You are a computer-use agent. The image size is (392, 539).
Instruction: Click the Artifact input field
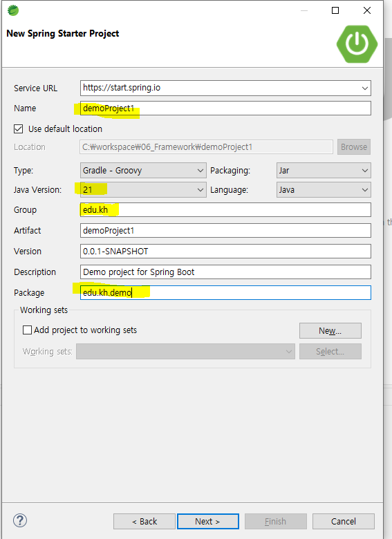pos(225,230)
